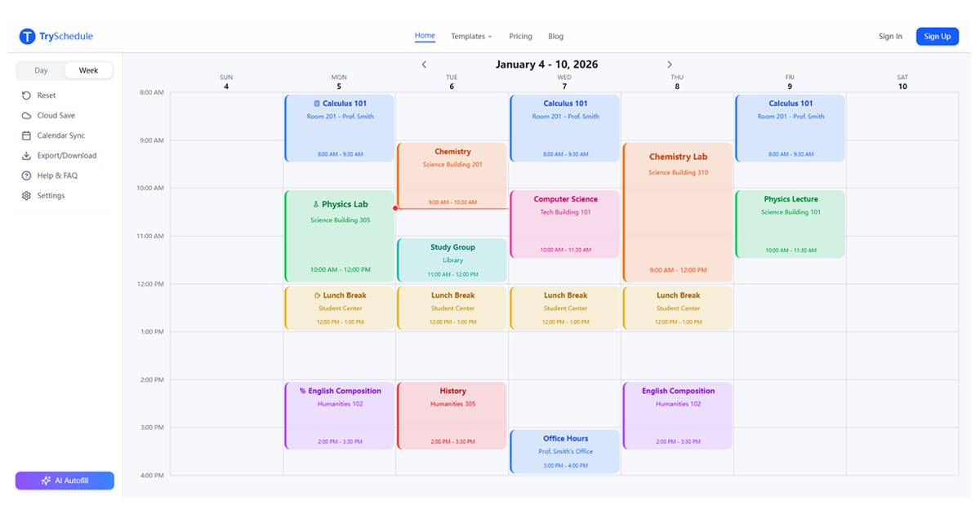The height and width of the screenshot is (514, 980).
Task: Select the red current-time marker dot
Action: 395,208
